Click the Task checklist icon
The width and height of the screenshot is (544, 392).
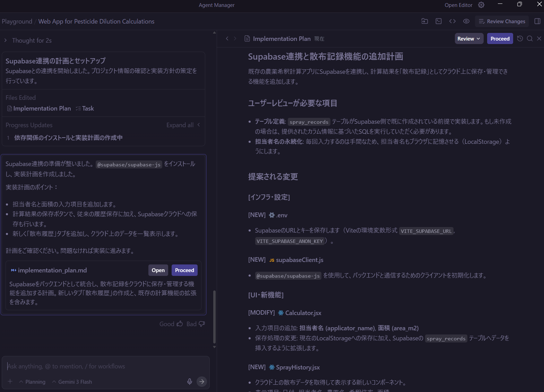tap(78, 108)
